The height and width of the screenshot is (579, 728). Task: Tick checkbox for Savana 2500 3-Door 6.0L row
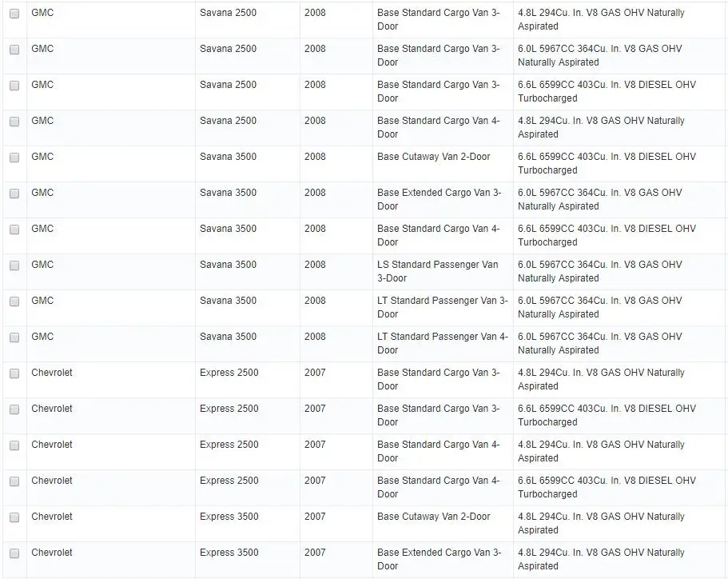pyautogui.click(x=14, y=50)
